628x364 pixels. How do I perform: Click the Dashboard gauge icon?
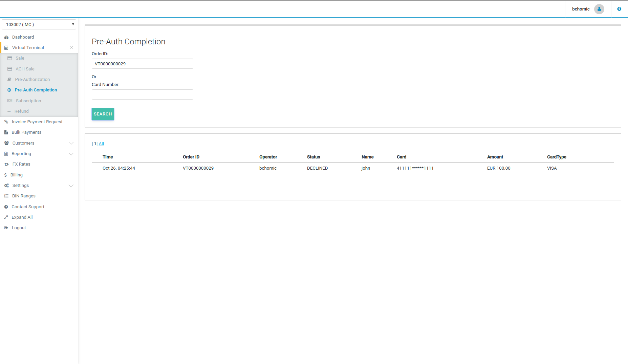coord(6,37)
